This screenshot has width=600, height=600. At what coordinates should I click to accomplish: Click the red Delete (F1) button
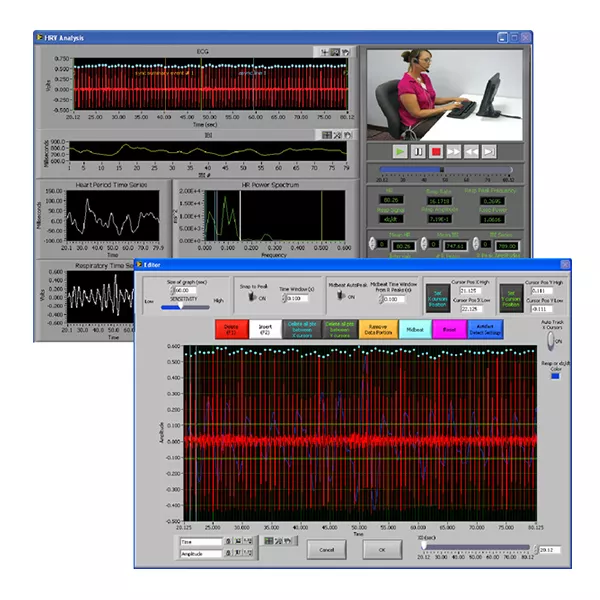pyautogui.click(x=232, y=329)
